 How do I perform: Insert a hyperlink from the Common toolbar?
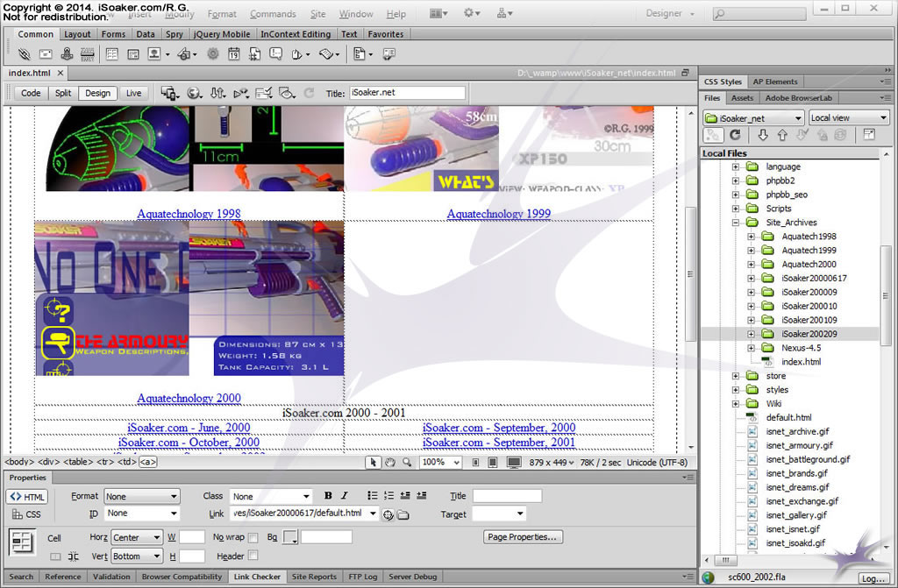point(24,54)
